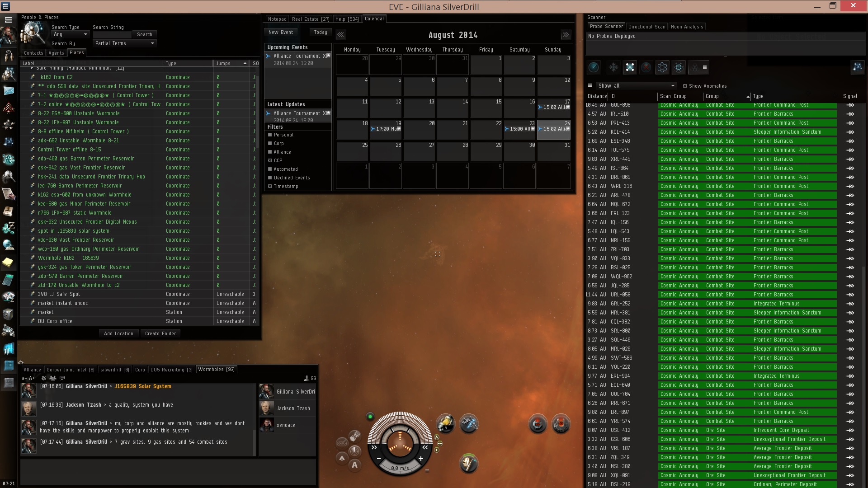Open the solar system map icon in scanner
This screenshot has height=488, width=868.
pyautogui.click(x=857, y=68)
